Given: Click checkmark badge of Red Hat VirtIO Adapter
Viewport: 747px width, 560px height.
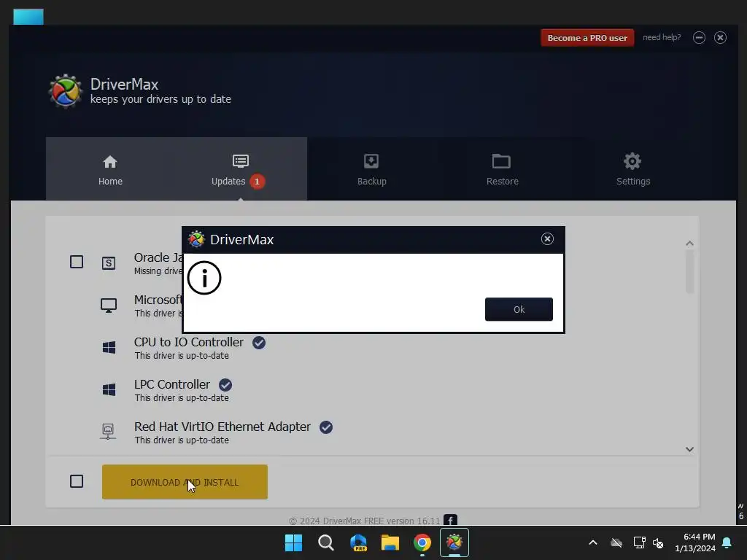Looking at the screenshot, I should (x=326, y=427).
